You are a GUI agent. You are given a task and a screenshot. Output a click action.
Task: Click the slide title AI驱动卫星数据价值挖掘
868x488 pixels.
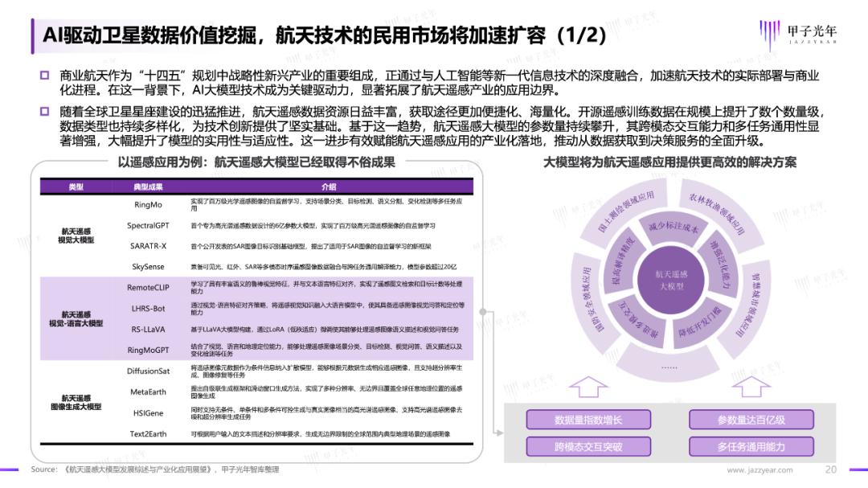[325, 35]
